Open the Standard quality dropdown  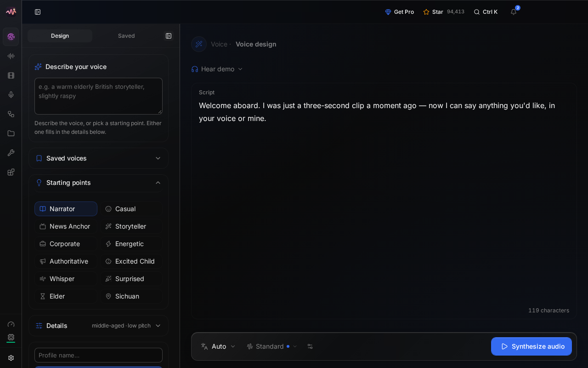point(272,346)
